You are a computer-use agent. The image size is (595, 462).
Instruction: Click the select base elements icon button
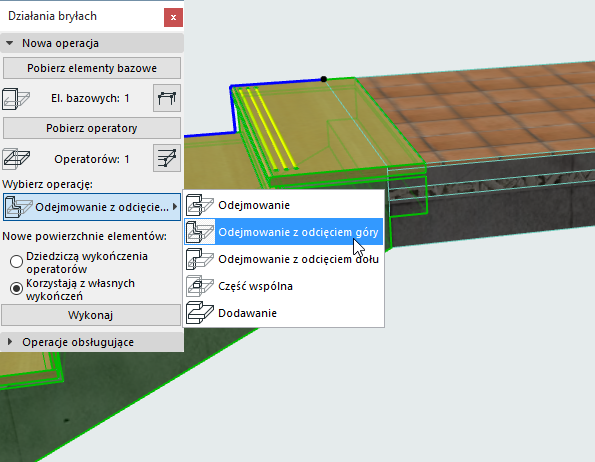pyautogui.click(x=167, y=98)
